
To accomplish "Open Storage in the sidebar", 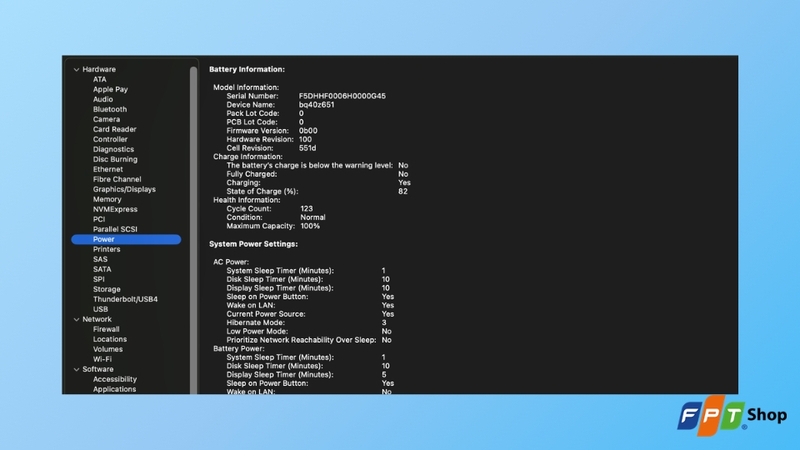I will [106, 289].
